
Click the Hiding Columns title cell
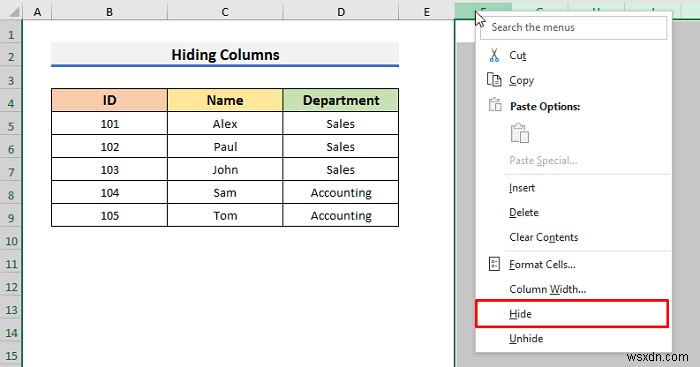(225, 54)
